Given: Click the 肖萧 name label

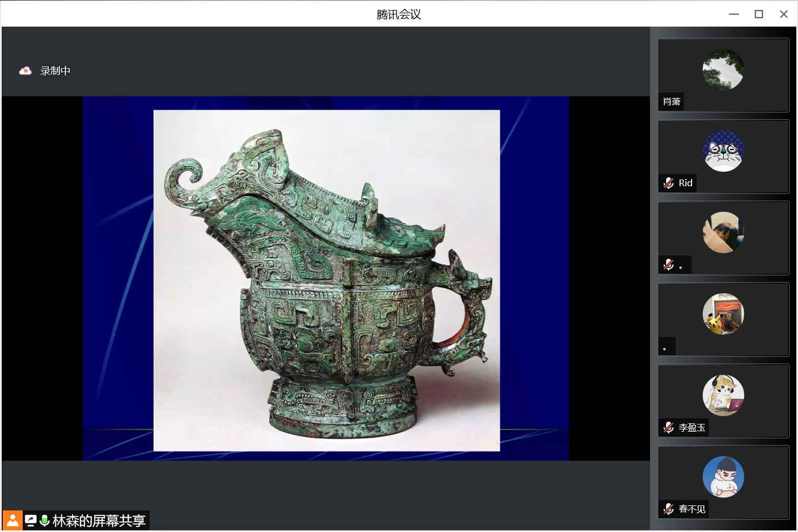Looking at the screenshot, I should tap(672, 101).
